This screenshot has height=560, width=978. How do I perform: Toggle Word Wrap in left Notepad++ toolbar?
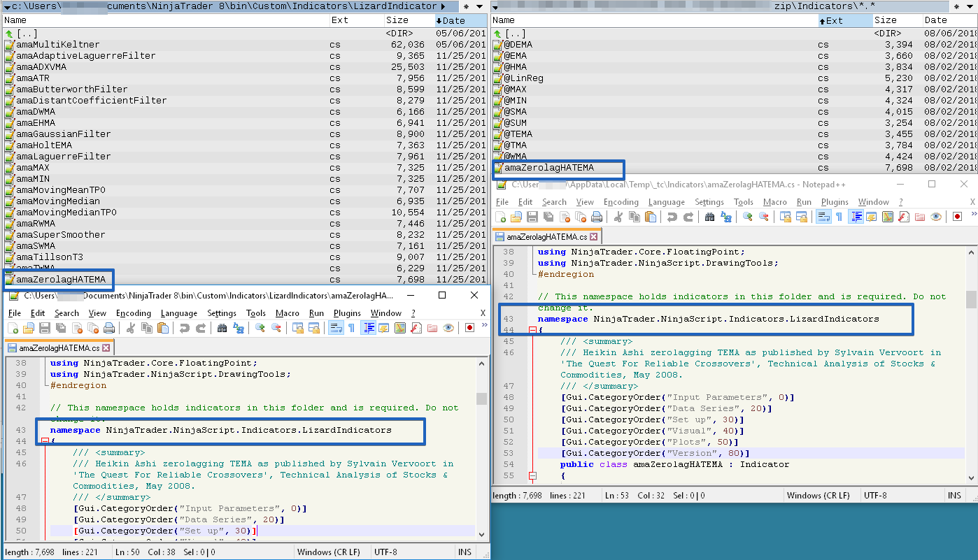click(334, 328)
